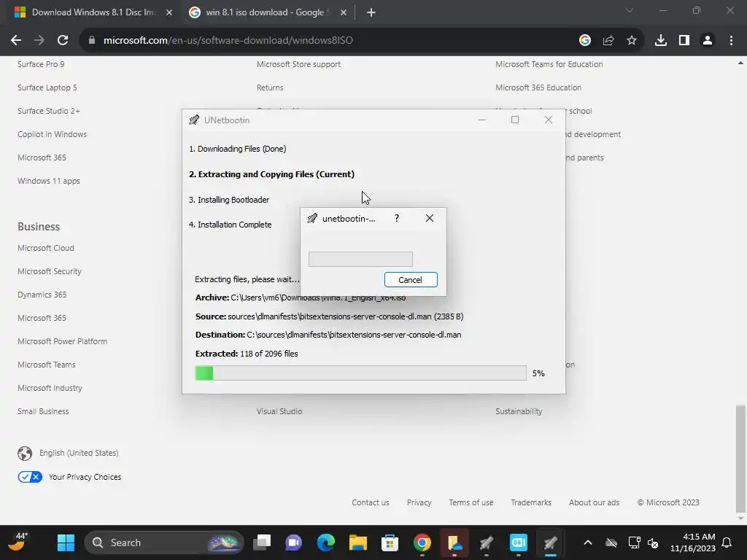Open Small Business link

point(43,411)
